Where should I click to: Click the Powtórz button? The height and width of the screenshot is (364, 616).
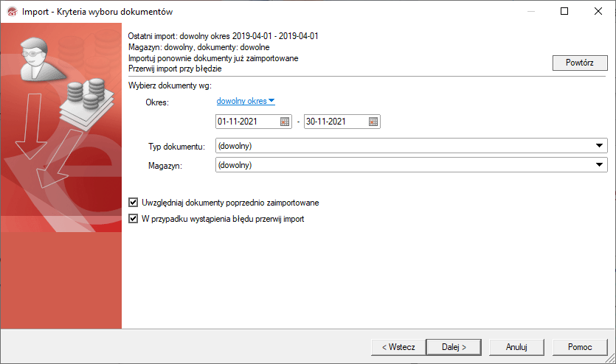tap(580, 63)
